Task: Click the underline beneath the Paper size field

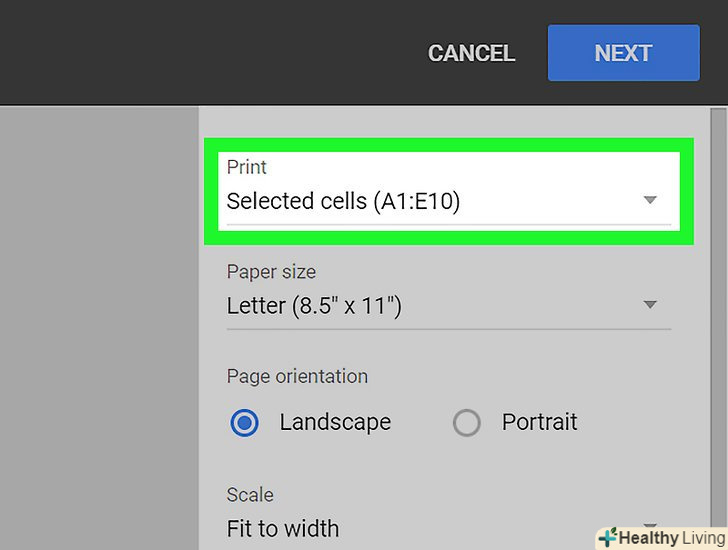Action: (448, 328)
